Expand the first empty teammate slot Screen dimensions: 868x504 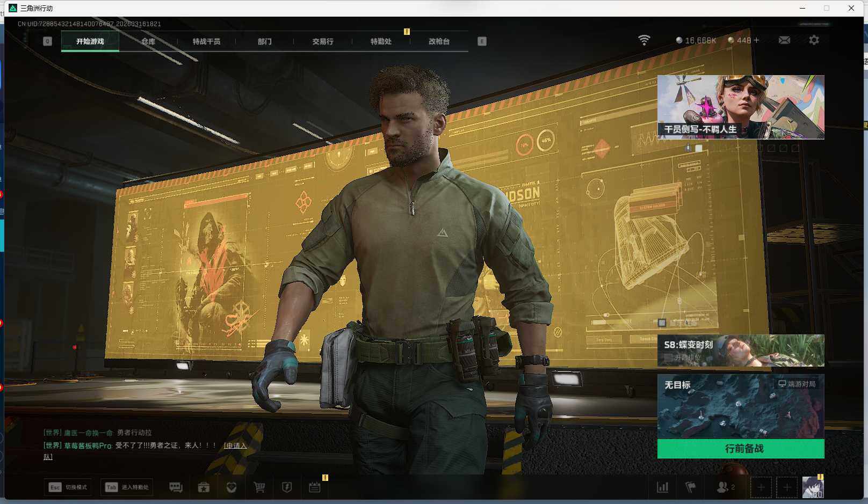click(x=761, y=487)
